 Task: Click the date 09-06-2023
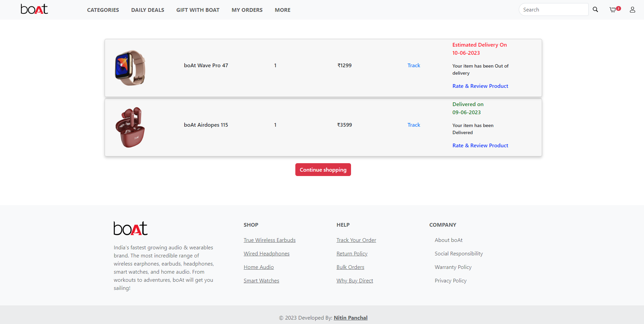tap(466, 113)
